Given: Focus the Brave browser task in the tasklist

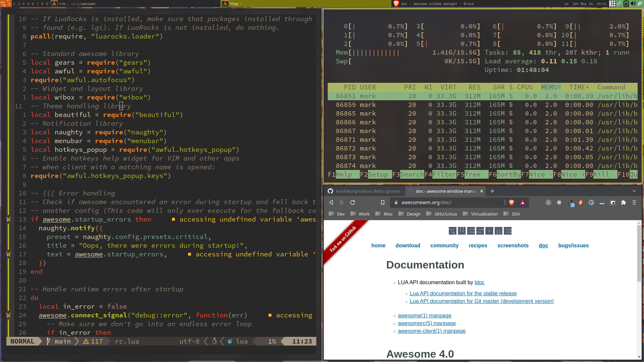Looking at the screenshot, I should (x=476, y=4).
